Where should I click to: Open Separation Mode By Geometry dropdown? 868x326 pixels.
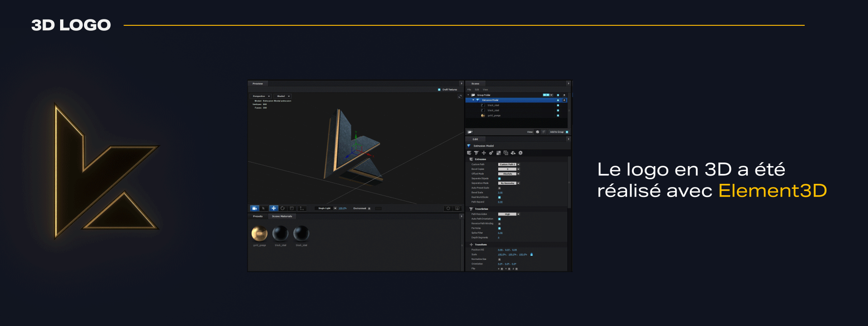pyautogui.click(x=509, y=183)
